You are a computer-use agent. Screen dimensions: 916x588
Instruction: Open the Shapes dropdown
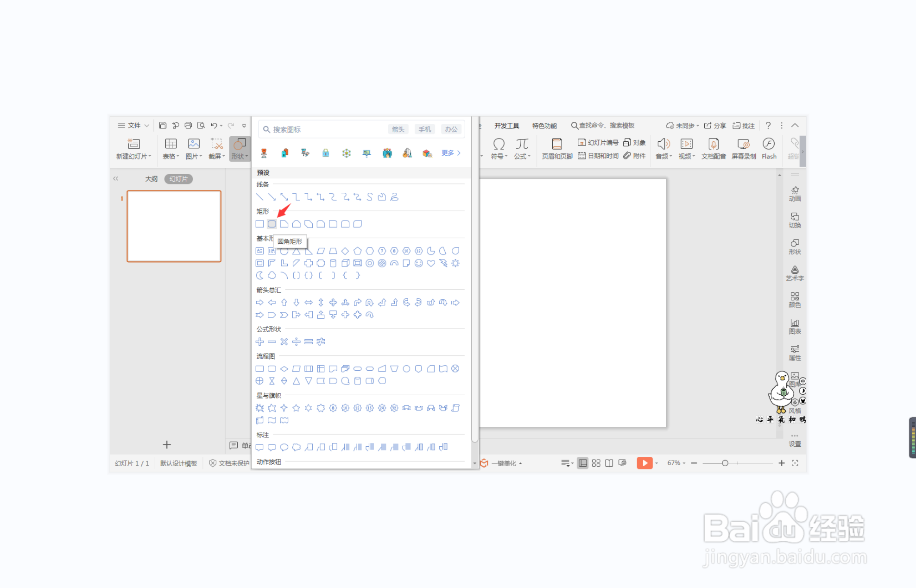(240, 148)
